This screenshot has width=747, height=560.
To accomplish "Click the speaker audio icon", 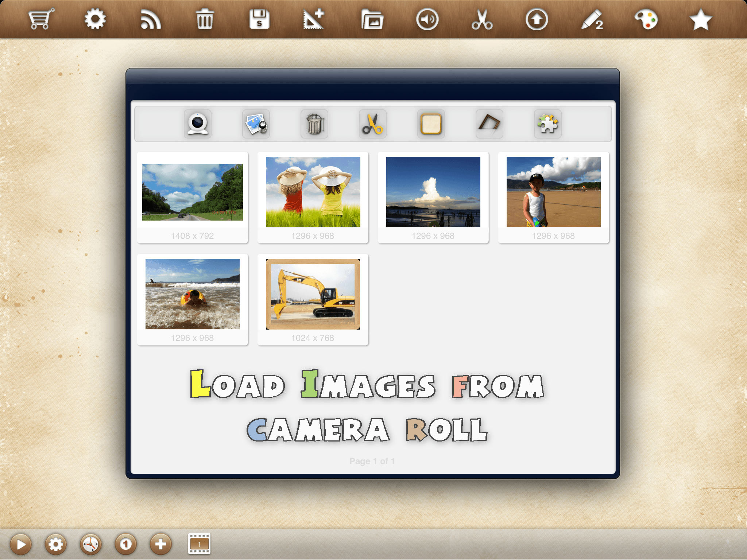I will point(427,19).
